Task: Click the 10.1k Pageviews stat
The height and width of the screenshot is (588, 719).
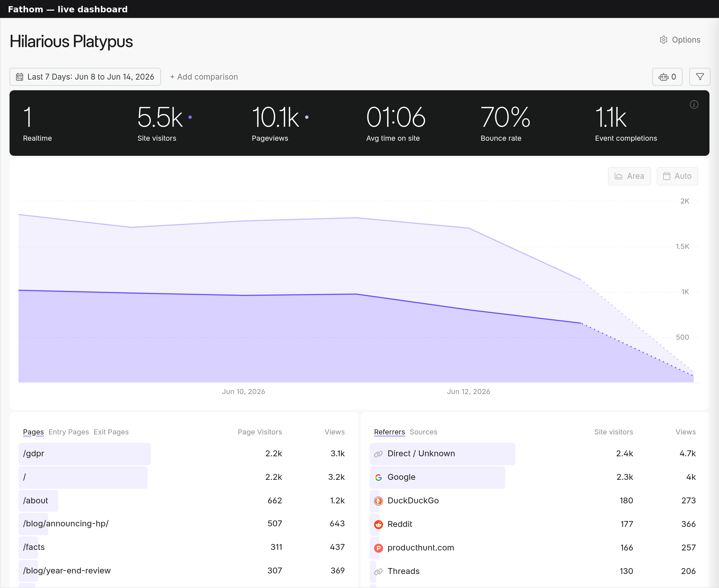Action: (x=275, y=117)
